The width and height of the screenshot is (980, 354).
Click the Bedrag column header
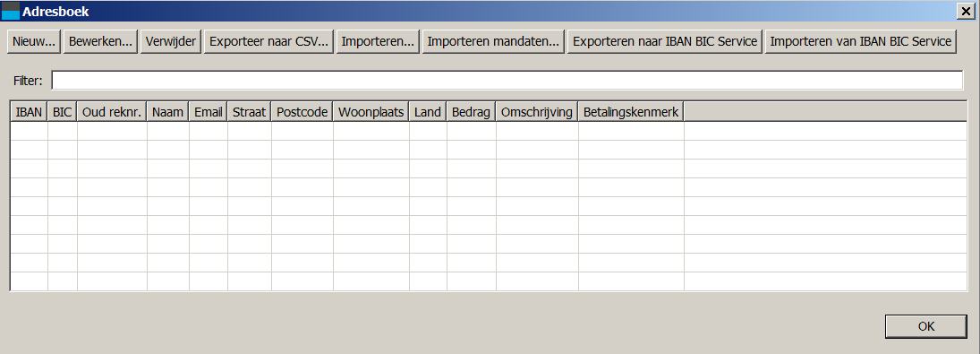[x=472, y=112]
